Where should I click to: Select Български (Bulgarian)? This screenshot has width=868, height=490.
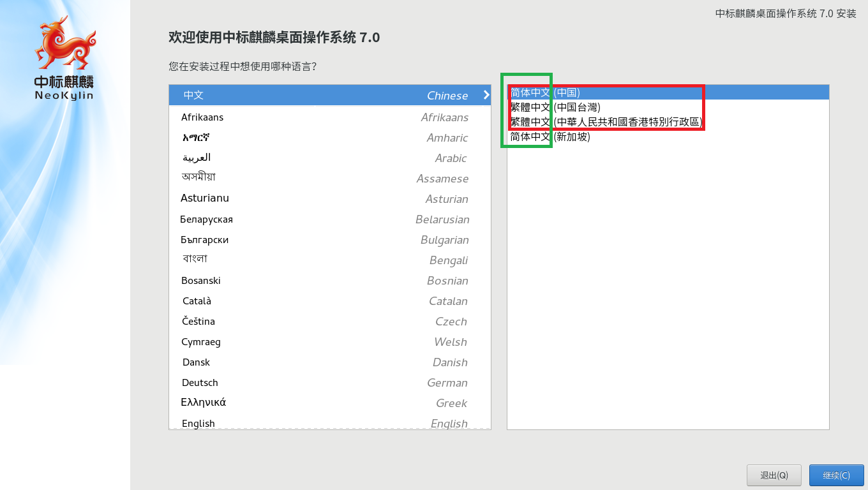330,240
